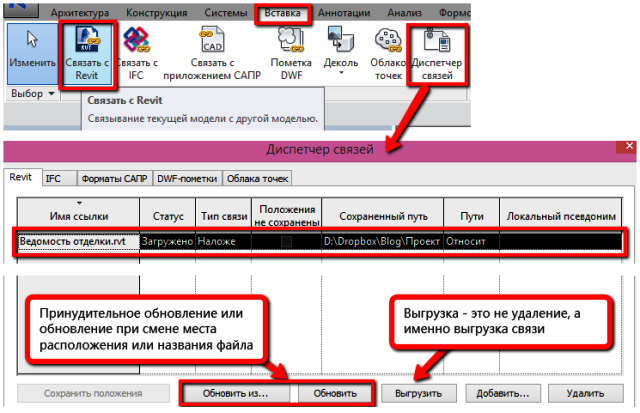Sort by the Имя ссылки column header
The image size is (640, 413).
tap(79, 213)
